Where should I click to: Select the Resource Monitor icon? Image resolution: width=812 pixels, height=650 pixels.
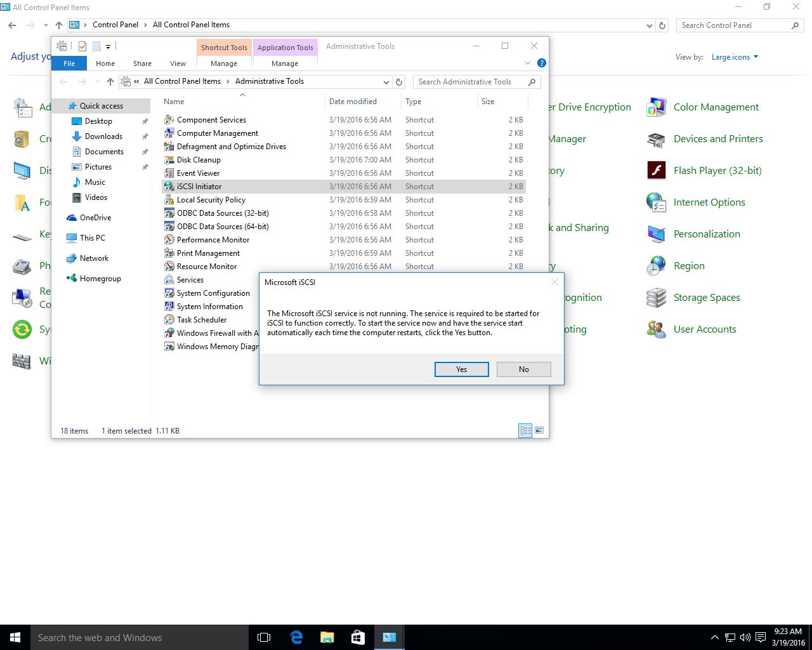coord(169,266)
